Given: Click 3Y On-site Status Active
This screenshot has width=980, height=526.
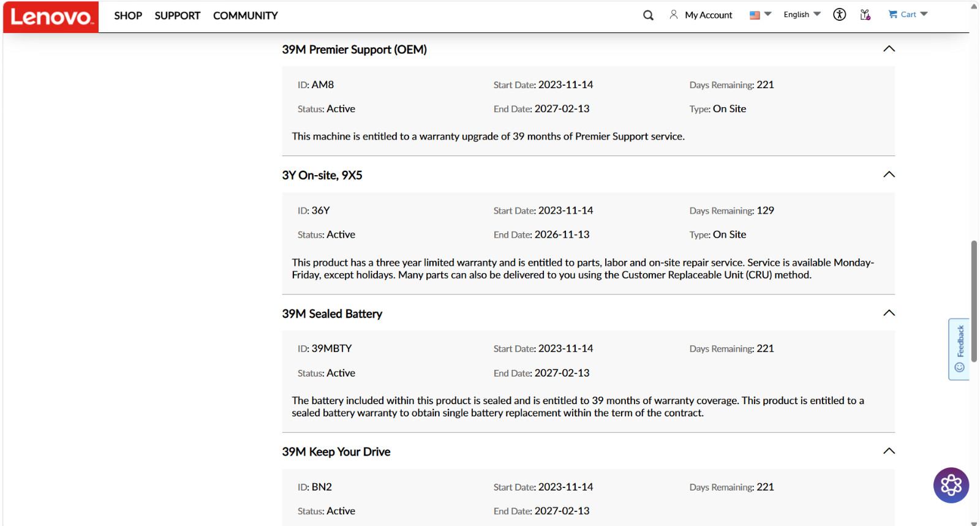Looking at the screenshot, I should [x=341, y=235].
